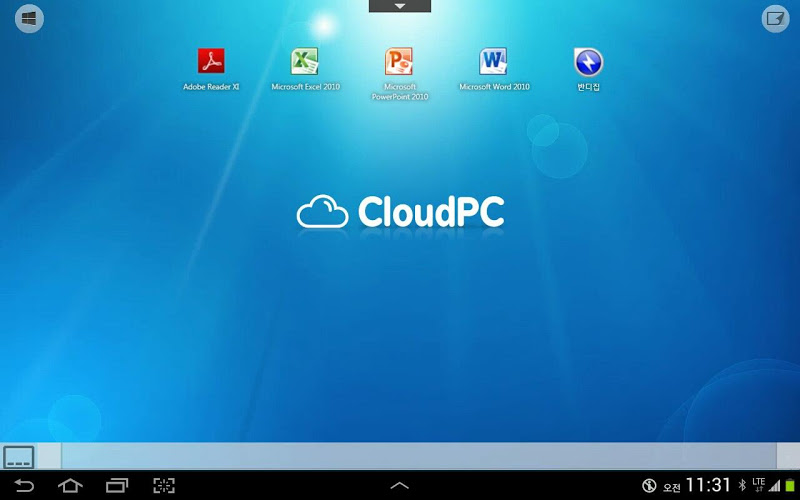The width and height of the screenshot is (800, 500).
Task: Tap the battery status icon
Action: tap(790, 485)
